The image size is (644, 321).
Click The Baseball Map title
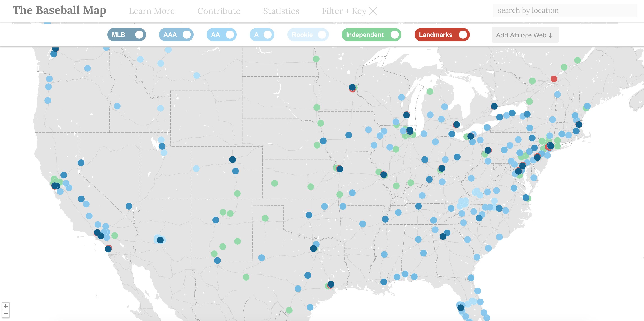pos(60,11)
